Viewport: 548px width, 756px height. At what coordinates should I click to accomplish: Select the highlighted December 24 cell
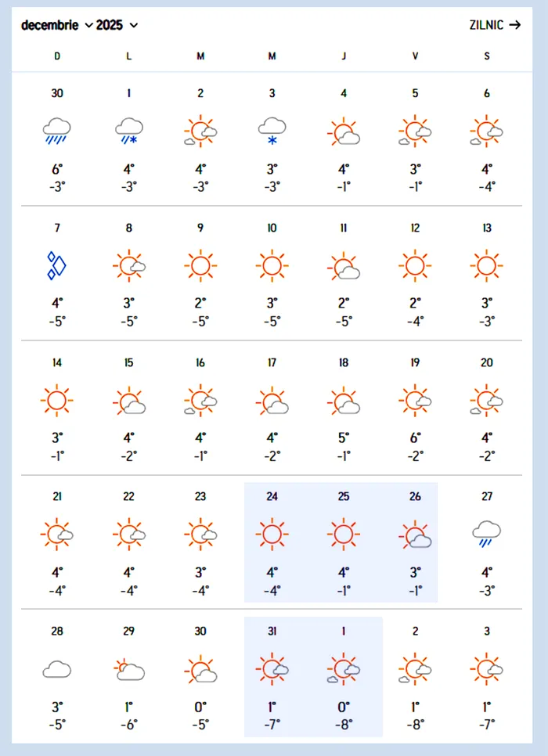pos(272,542)
